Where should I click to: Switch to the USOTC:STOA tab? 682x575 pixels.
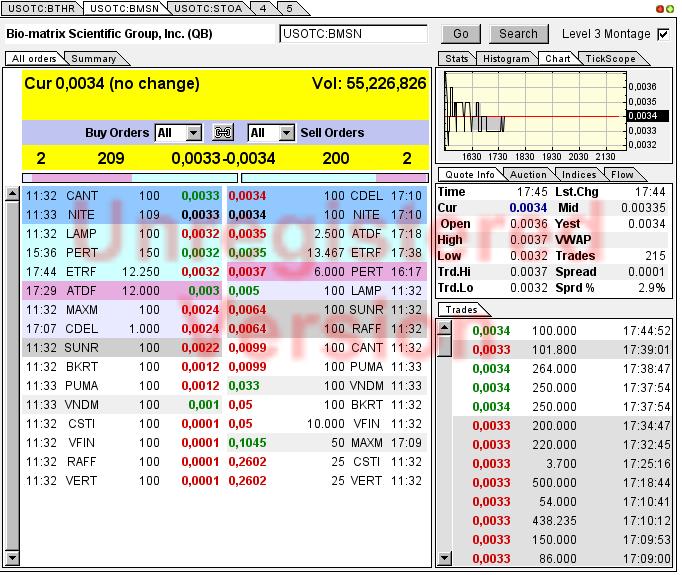pyautogui.click(x=208, y=9)
